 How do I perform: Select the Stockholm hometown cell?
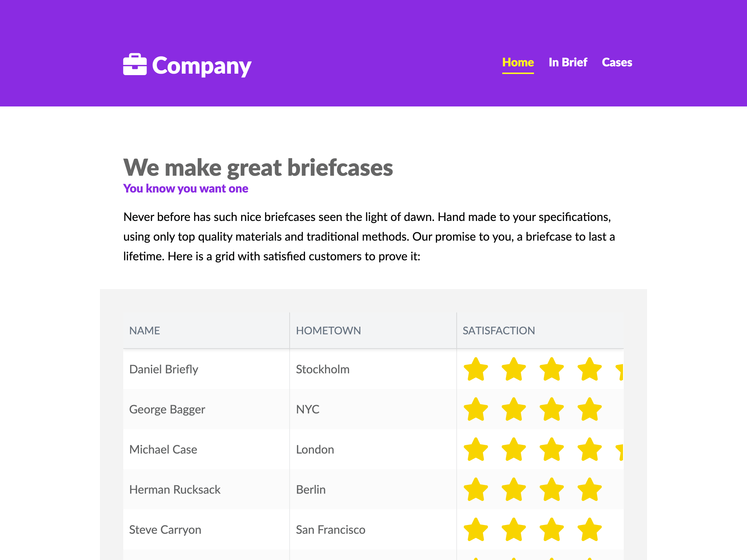coord(373,369)
